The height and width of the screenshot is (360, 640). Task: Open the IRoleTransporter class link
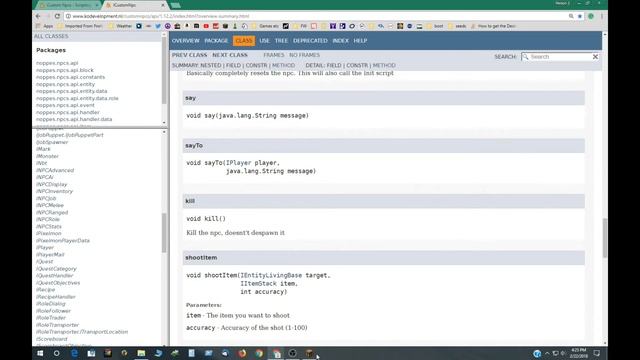point(57,325)
